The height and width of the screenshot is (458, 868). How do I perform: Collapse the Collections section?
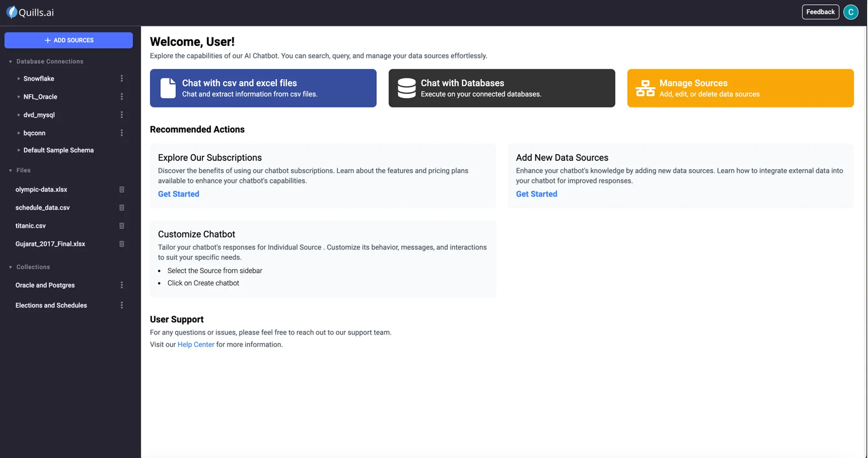pos(11,267)
